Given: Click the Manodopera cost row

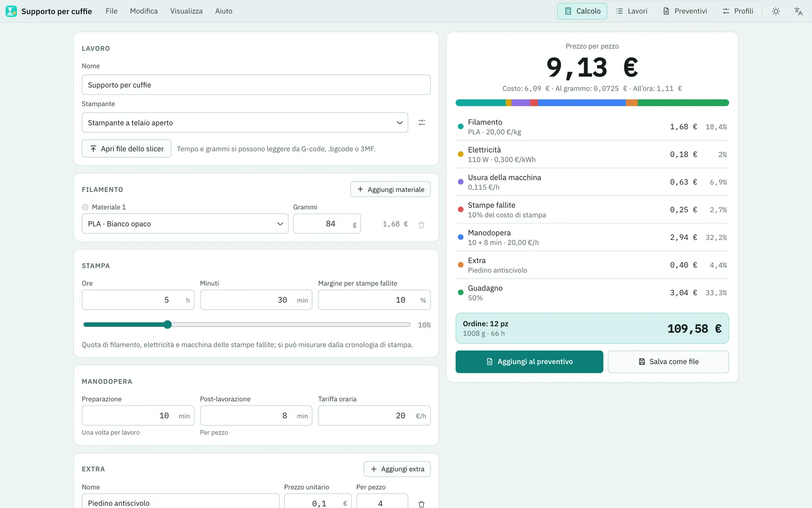Looking at the screenshot, I should pyautogui.click(x=592, y=238).
